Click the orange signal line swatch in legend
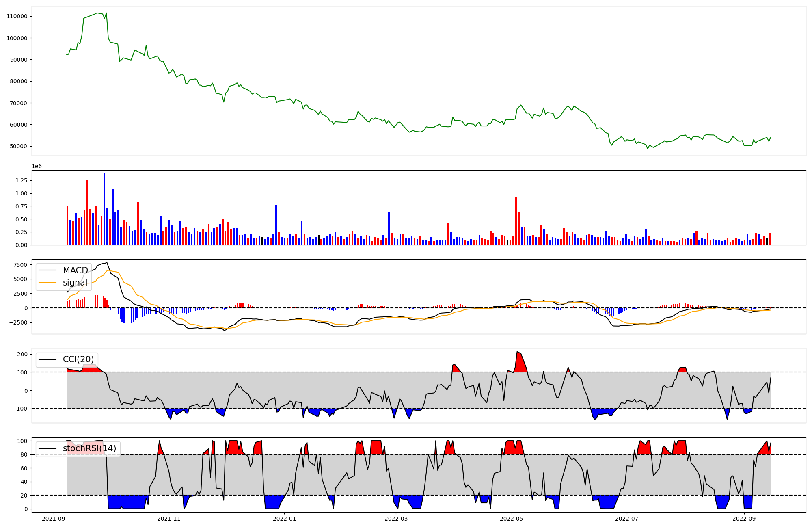Image resolution: width=812 pixels, height=528 pixels. [x=48, y=283]
